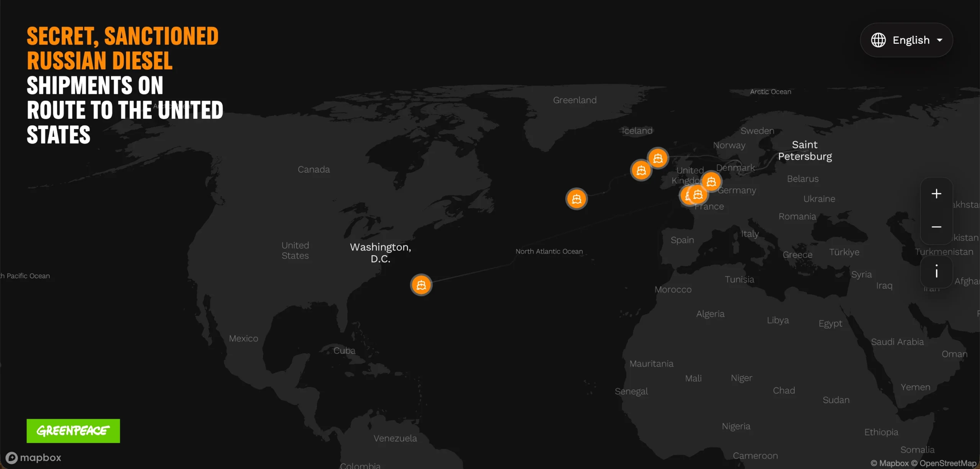Image resolution: width=980 pixels, height=469 pixels.
Task: Click the partially hidden ship marker near France
Action: pos(686,195)
